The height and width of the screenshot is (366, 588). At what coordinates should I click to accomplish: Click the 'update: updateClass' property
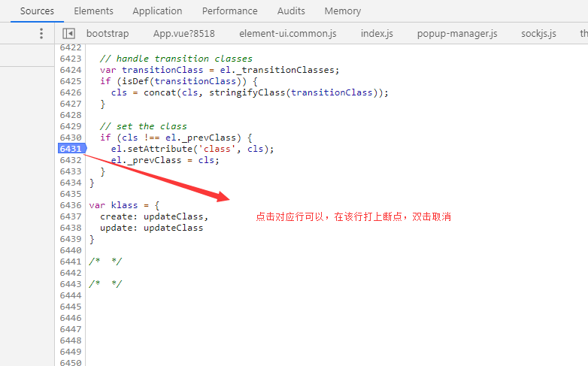click(x=151, y=228)
